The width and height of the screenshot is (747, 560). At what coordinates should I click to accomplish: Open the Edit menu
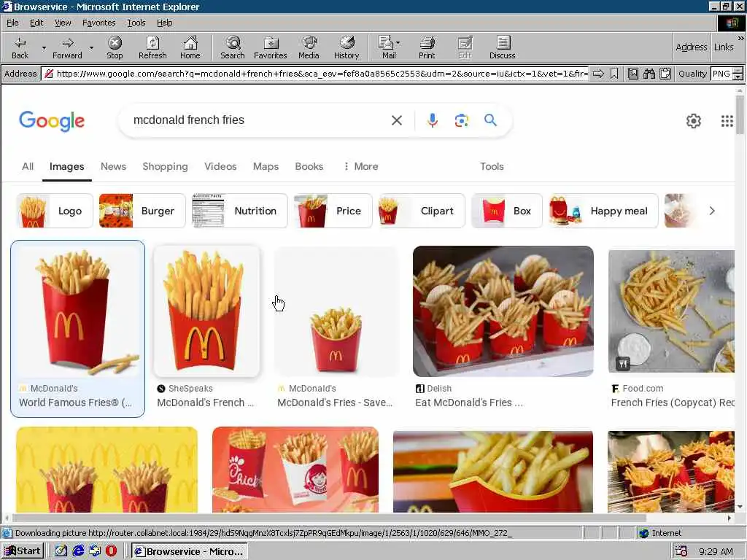point(36,23)
